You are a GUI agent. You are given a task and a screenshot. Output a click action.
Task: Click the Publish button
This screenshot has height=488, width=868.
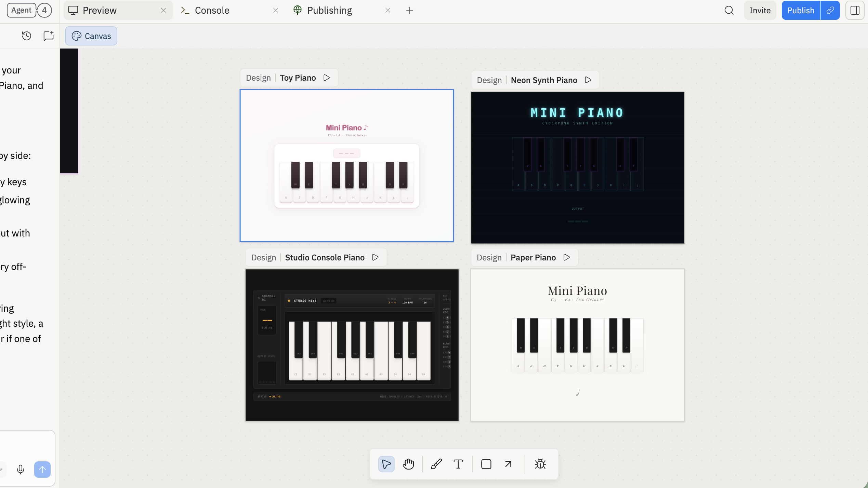tap(800, 10)
